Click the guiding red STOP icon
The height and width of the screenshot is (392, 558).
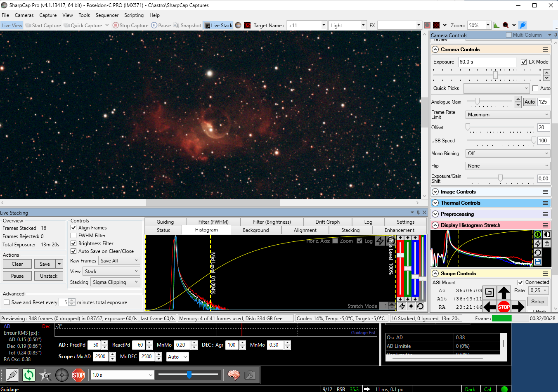78,375
